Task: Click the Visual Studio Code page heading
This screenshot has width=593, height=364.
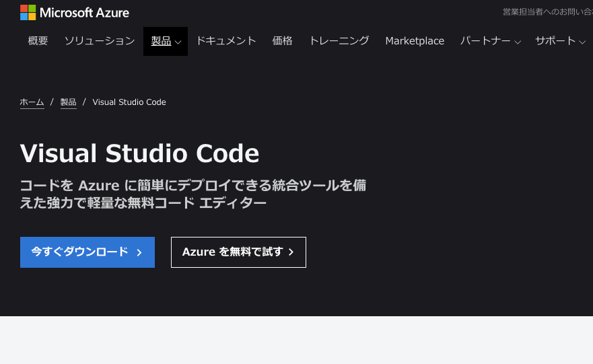Action: coord(139,153)
